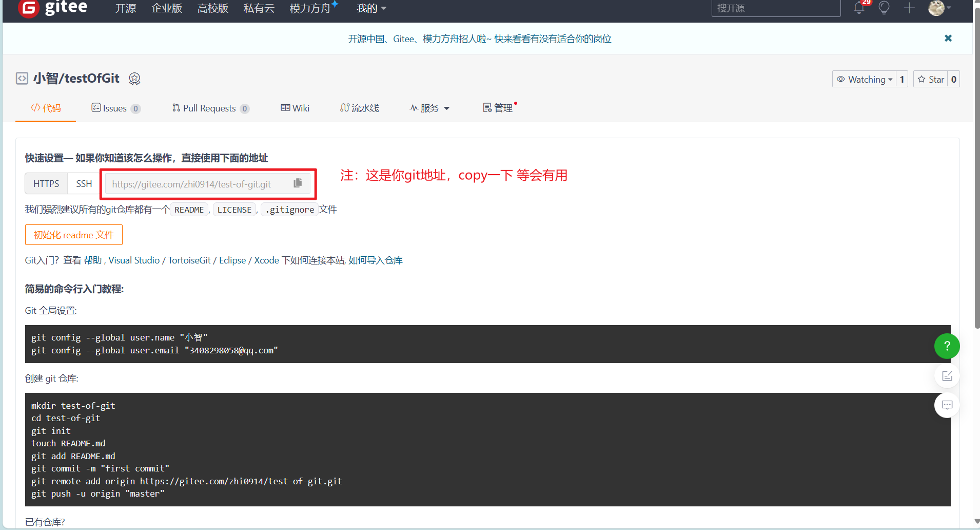980x530 pixels.
Task: Go to 企业版 in top navigation
Action: 167,8
